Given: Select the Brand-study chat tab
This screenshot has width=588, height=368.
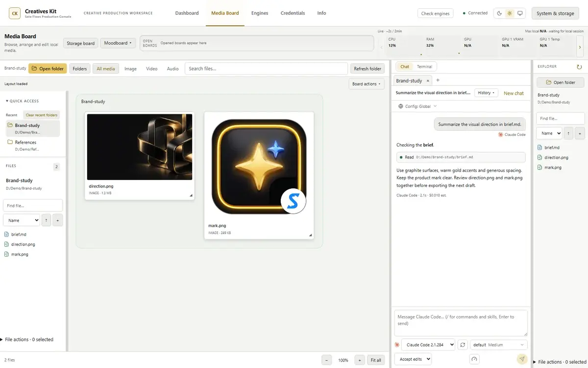Looking at the screenshot, I should (409, 81).
